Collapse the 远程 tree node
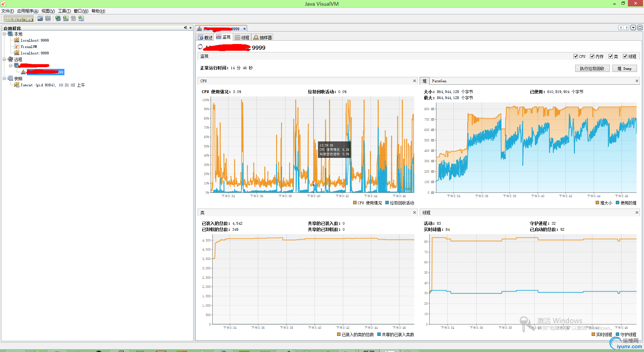 tap(4, 59)
